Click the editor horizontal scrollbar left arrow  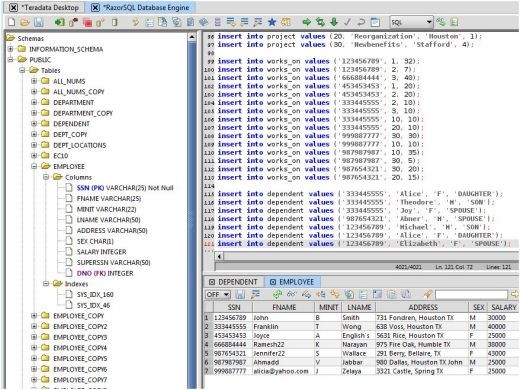point(219,256)
